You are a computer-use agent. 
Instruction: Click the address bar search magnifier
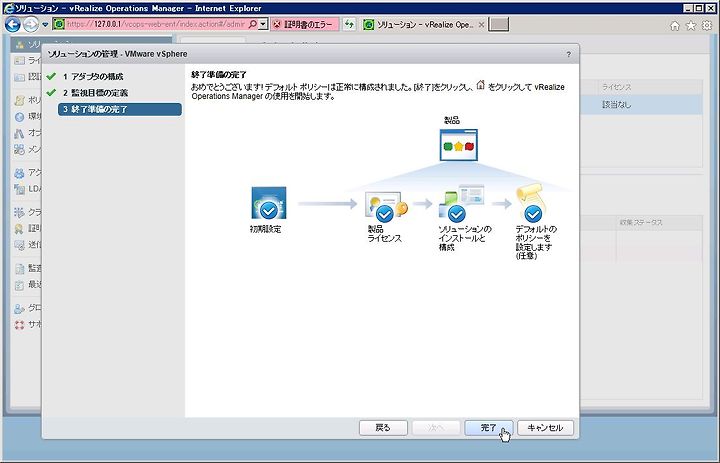coord(253,24)
